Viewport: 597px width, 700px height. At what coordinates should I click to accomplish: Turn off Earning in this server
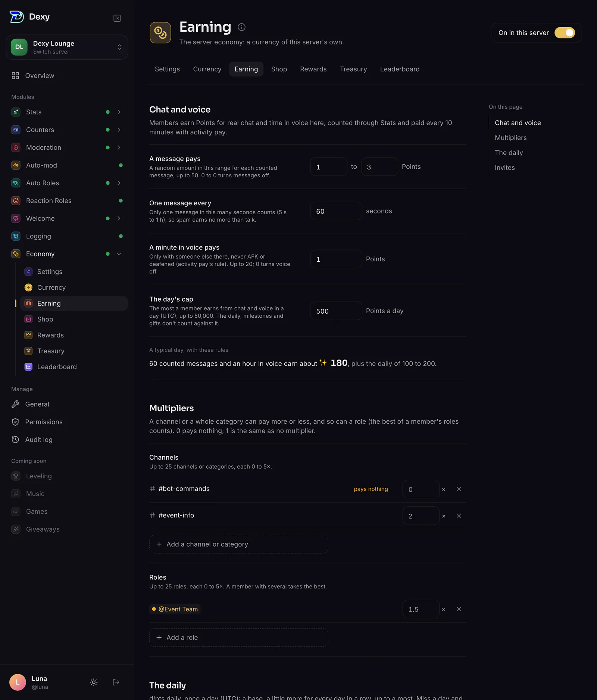point(565,33)
